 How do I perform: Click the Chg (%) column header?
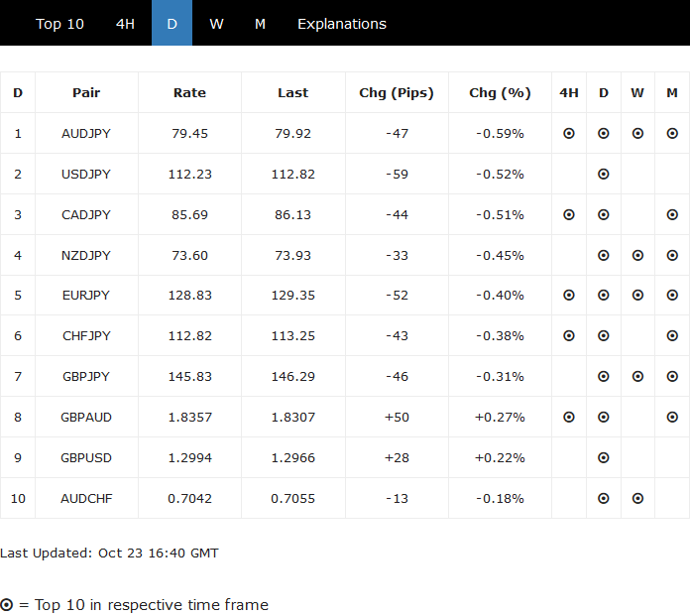(500, 92)
